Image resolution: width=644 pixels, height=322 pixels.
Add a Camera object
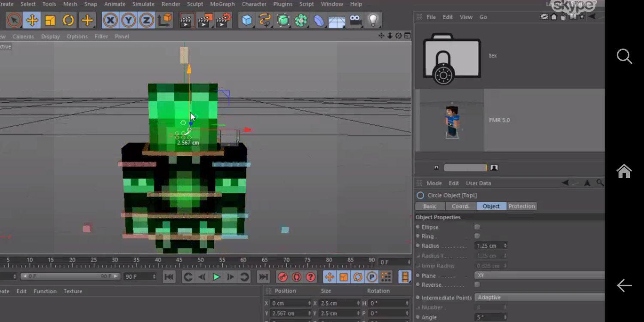pyautogui.click(x=355, y=20)
